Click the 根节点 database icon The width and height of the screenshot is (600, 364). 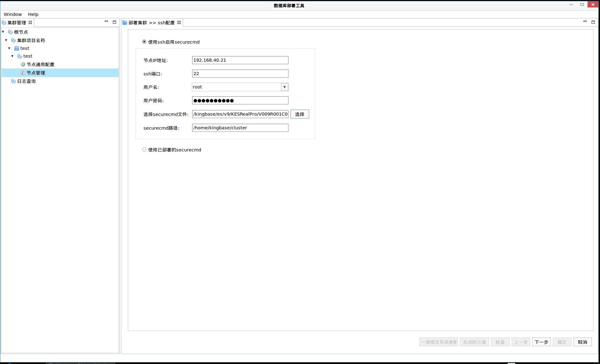[10, 32]
